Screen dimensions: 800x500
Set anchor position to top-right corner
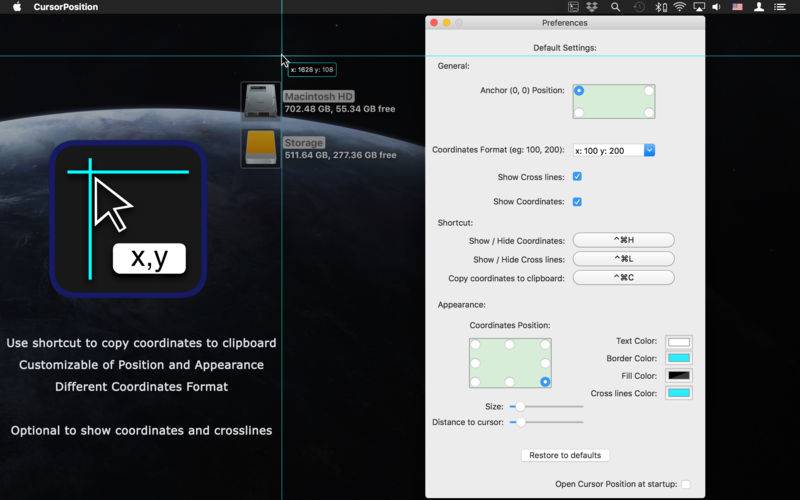point(649,91)
